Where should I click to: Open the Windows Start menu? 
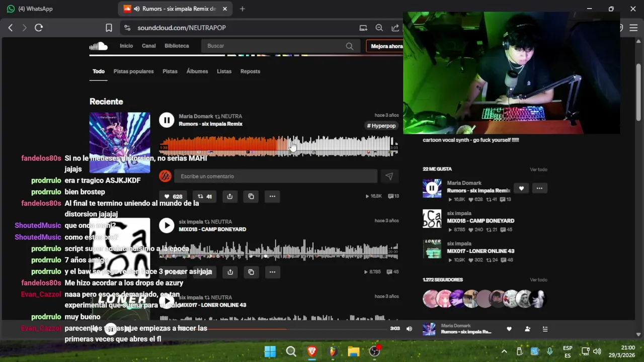click(x=270, y=351)
